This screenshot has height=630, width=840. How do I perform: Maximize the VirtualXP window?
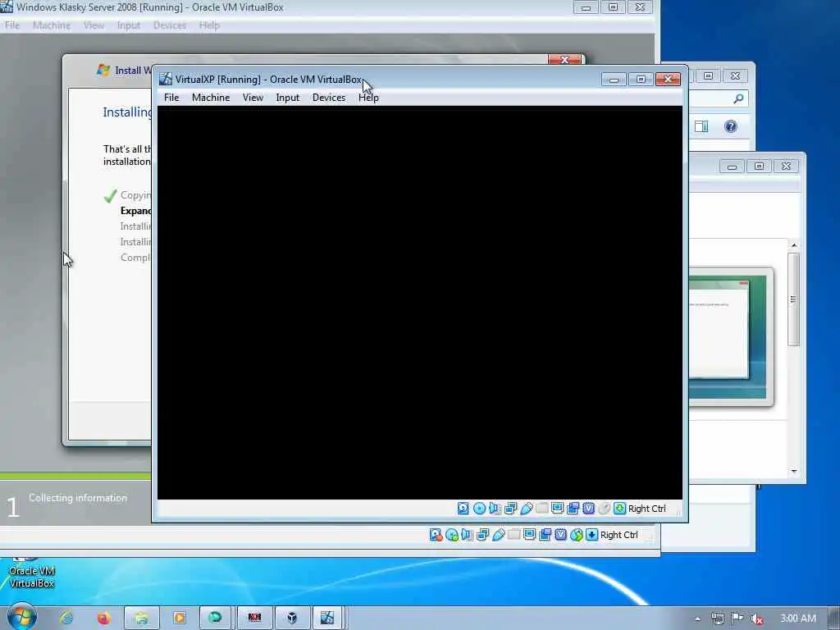tap(641, 80)
